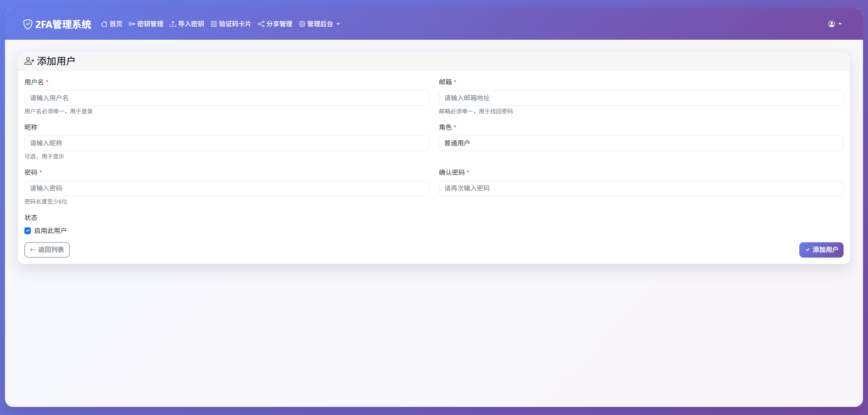Uncheck the 启用此用户 checkbox
The height and width of the screenshot is (415, 868).
28,230
